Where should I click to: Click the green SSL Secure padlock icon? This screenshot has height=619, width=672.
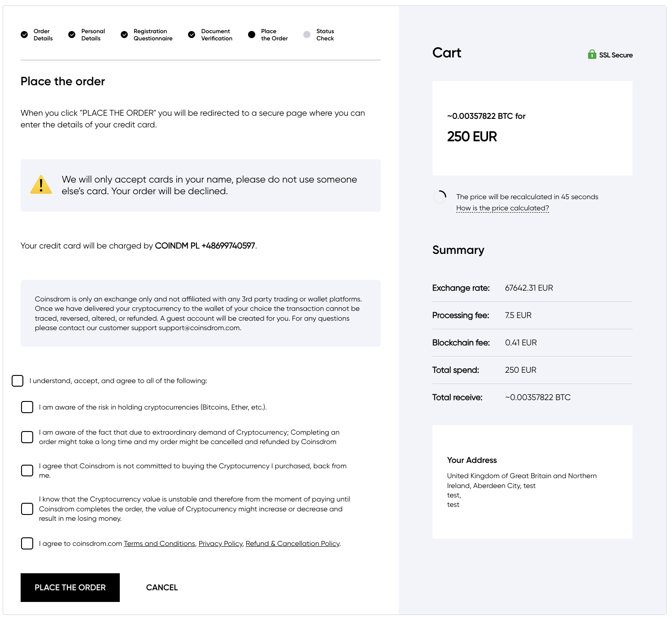(x=592, y=54)
